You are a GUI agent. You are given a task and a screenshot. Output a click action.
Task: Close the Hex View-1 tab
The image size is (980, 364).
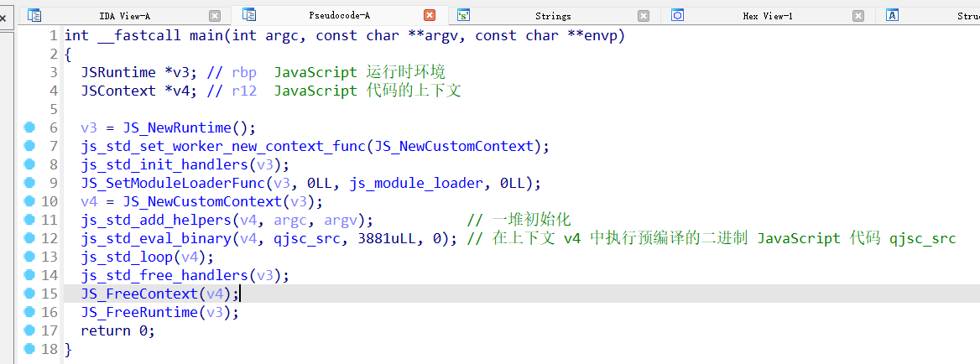pos(858,16)
